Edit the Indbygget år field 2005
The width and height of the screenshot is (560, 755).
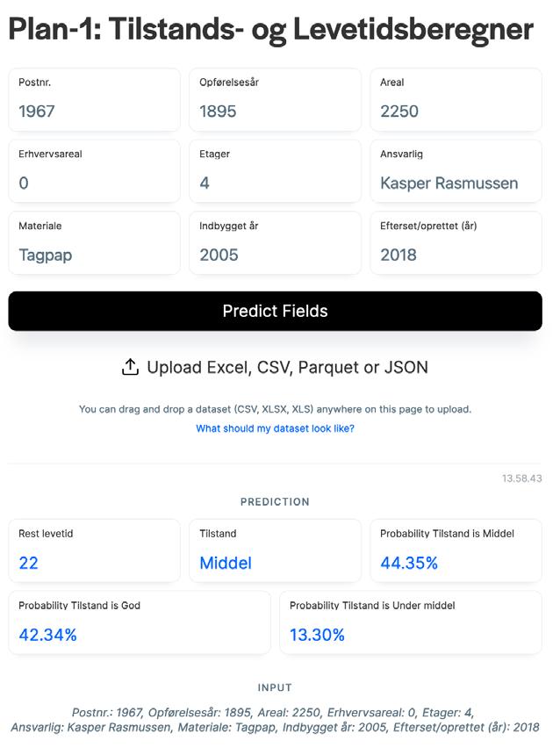[275, 243]
